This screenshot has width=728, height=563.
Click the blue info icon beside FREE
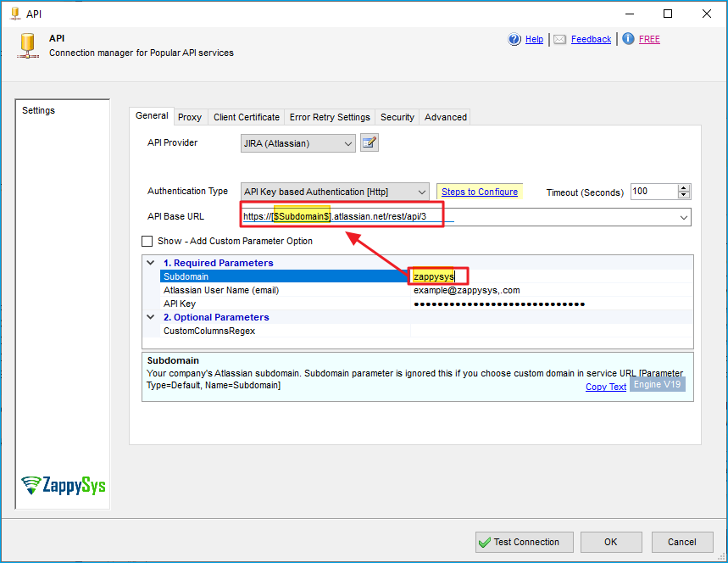628,39
